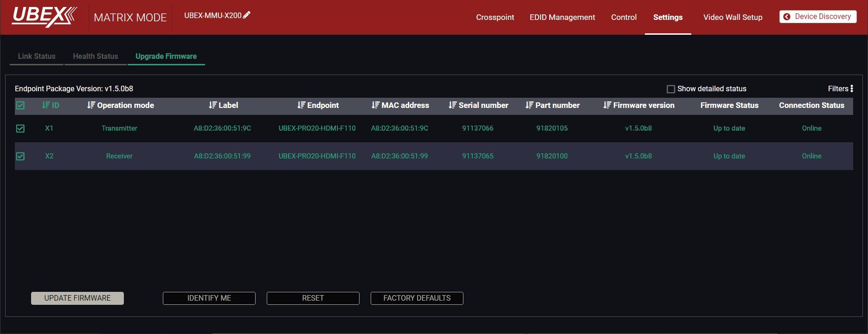Sort the list by Label
Screen dimensions: 868x334
coord(223,105)
